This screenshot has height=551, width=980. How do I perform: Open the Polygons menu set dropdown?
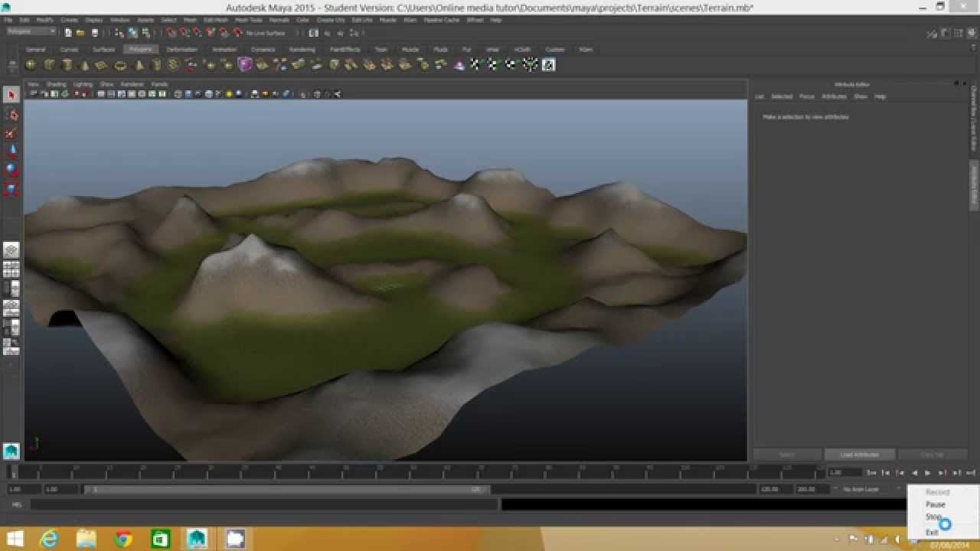point(31,32)
